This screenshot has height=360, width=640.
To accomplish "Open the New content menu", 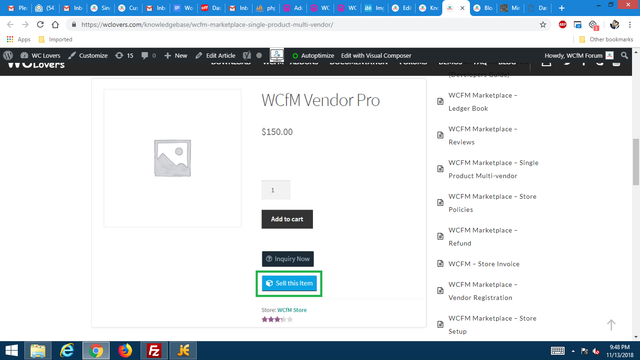I will pyautogui.click(x=176, y=56).
